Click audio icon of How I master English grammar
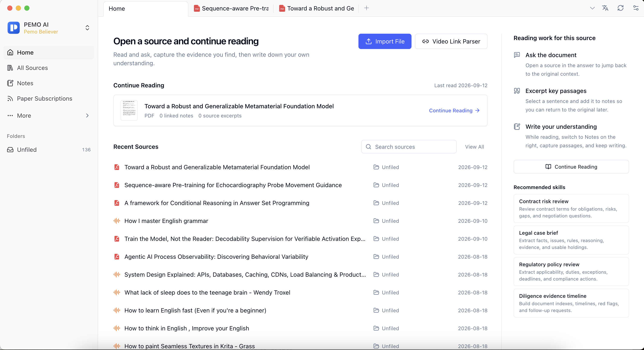Screen dimensions: 644x350 117,221
